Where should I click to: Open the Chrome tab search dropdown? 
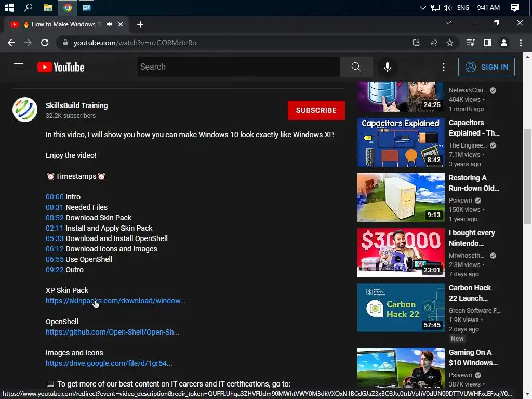click(448, 23)
